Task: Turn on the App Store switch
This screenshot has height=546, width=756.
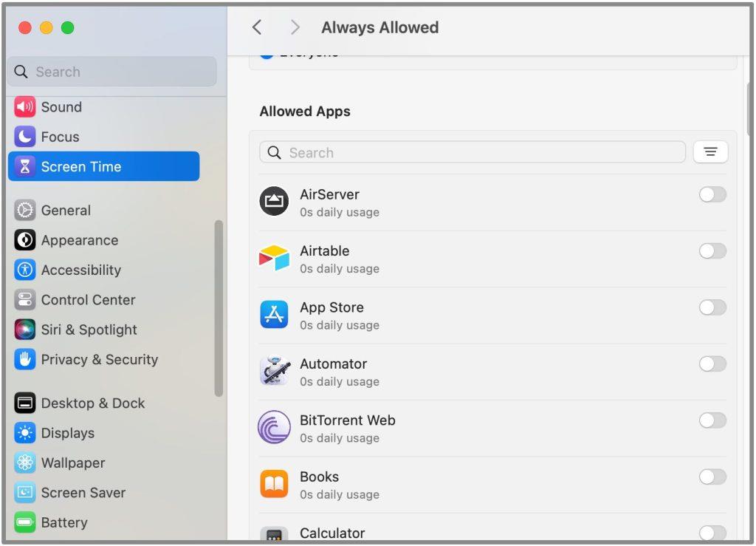Action: [x=712, y=308]
